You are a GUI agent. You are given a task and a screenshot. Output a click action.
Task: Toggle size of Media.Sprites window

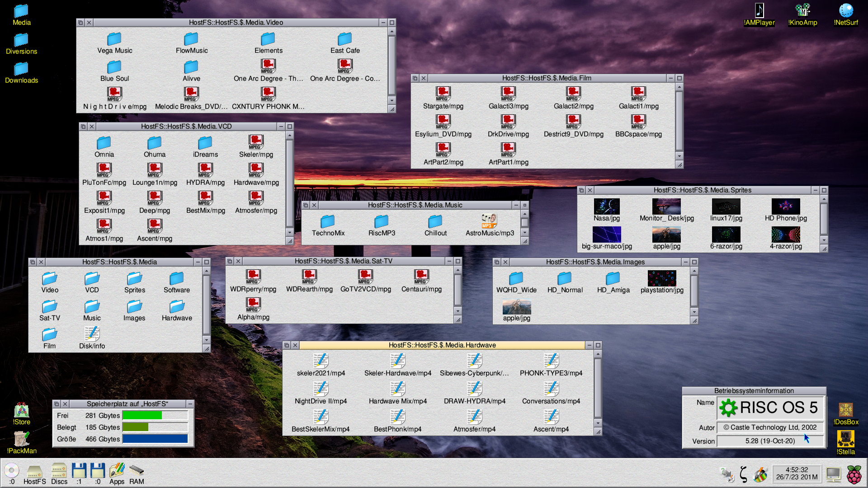click(x=824, y=190)
